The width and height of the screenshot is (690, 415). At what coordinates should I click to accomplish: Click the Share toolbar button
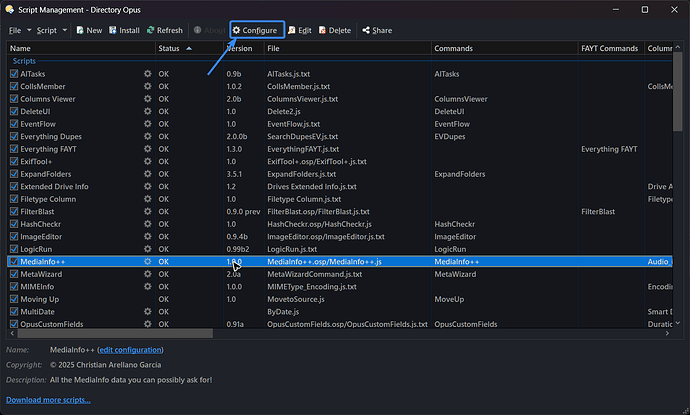point(377,30)
